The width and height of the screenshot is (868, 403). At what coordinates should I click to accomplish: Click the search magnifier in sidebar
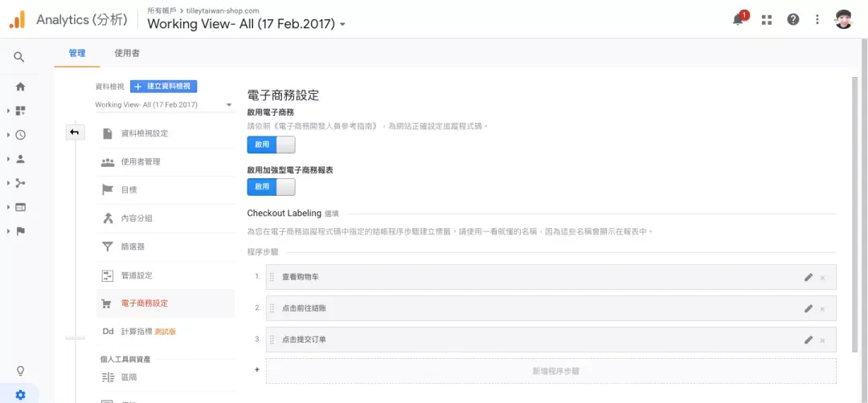19,57
